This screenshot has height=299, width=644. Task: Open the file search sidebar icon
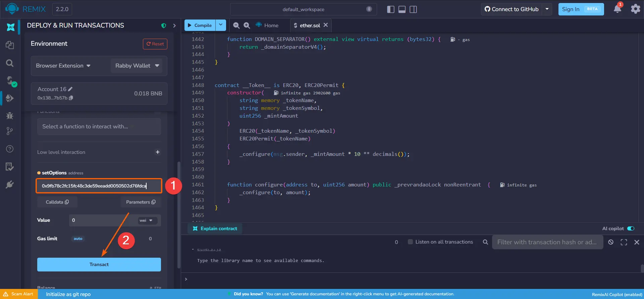[10, 63]
